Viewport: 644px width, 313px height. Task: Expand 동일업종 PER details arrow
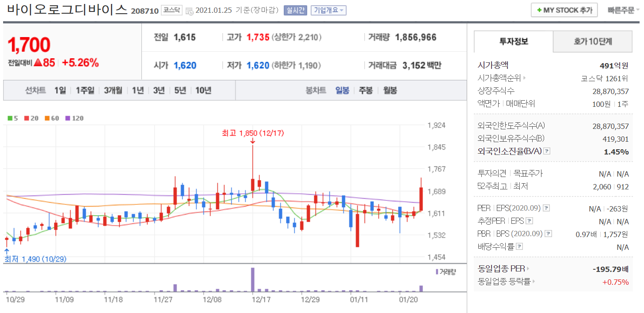tap(528, 268)
